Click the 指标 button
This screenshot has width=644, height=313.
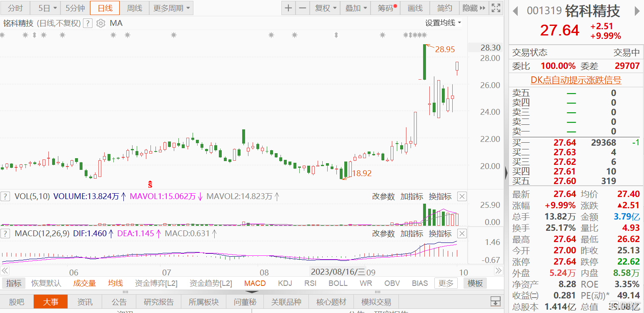14,283
